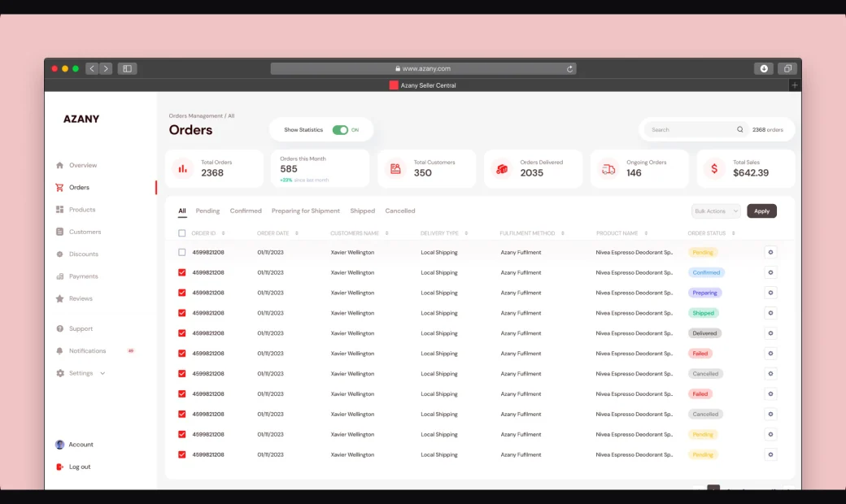
Task: Click the Customers icon in sidebar
Action: pos(60,232)
